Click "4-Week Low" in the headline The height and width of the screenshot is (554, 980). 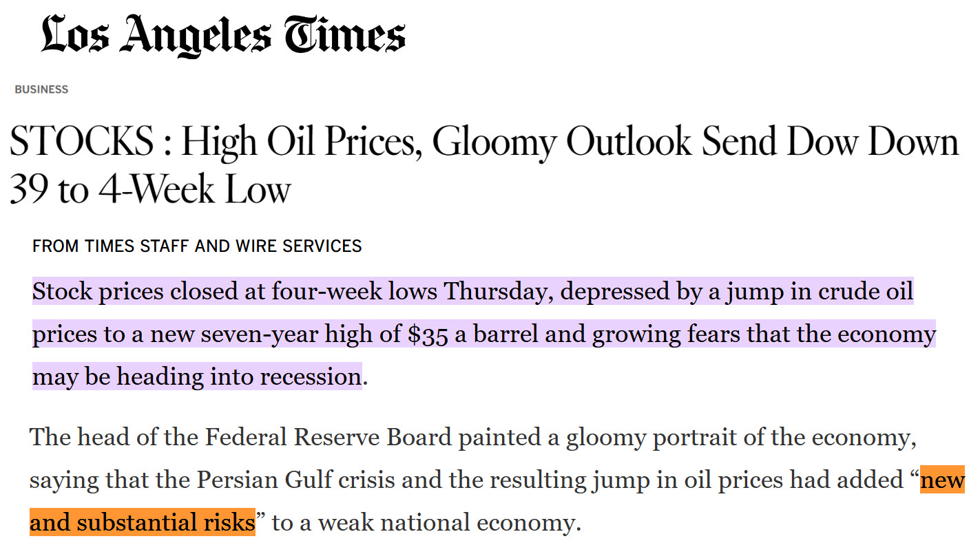click(x=194, y=190)
